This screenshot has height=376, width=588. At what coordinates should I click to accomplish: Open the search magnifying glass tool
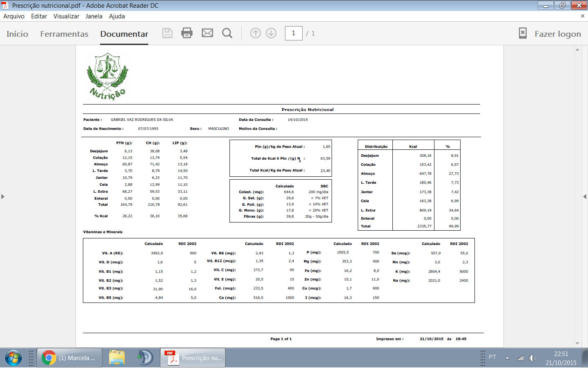227,33
